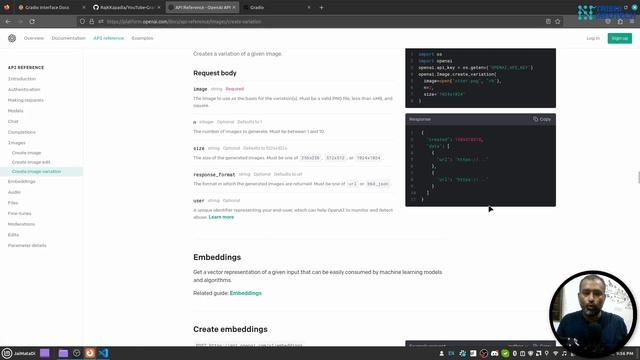Click the taskbar clock
The height and width of the screenshot is (360, 640).
tap(624, 353)
